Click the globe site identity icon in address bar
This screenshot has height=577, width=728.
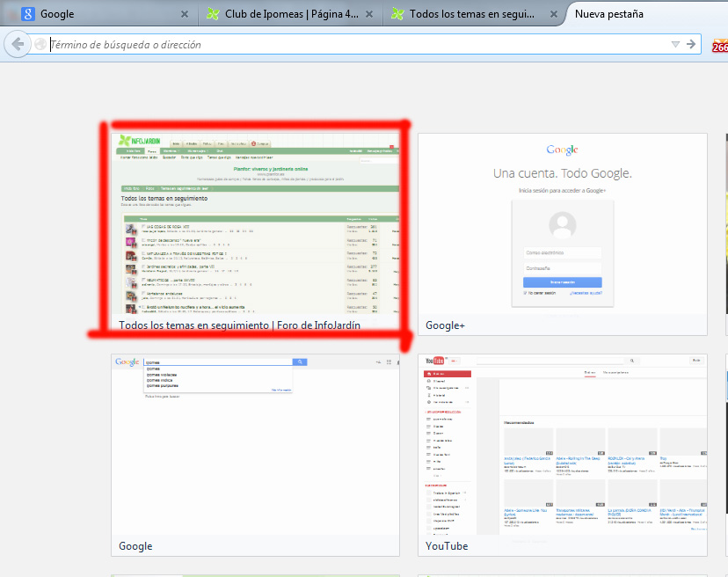click(x=40, y=44)
